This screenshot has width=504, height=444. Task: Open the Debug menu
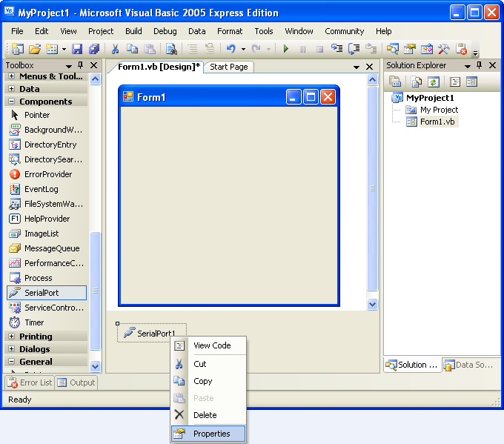[x=165, y=31]
